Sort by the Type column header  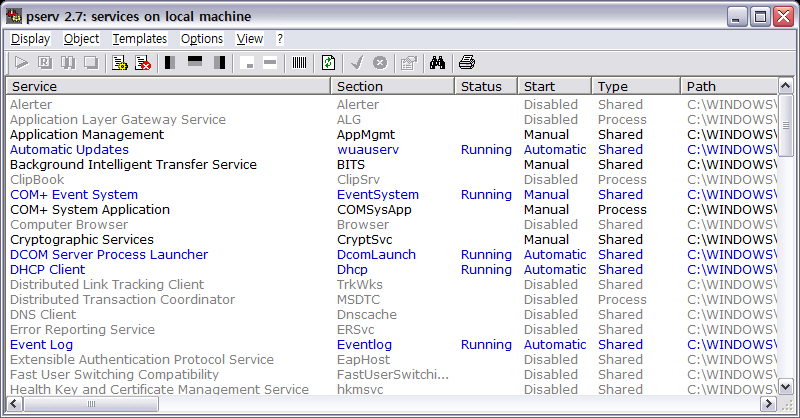pos(636,86)
